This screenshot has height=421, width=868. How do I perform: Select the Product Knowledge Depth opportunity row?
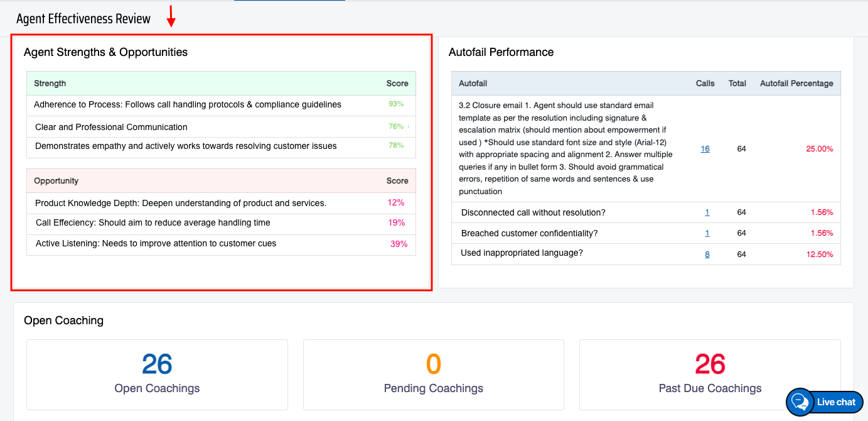coord(181,203)
